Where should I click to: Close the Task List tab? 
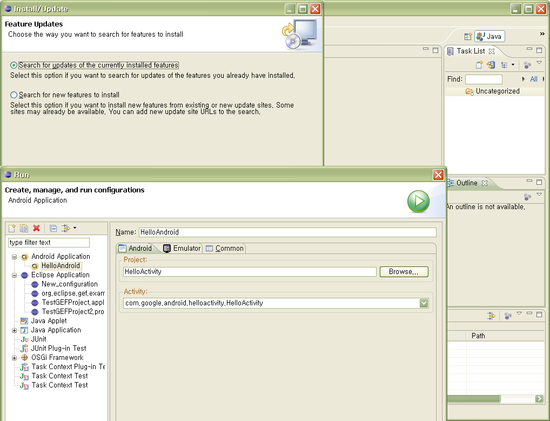(x=492, y=51)
